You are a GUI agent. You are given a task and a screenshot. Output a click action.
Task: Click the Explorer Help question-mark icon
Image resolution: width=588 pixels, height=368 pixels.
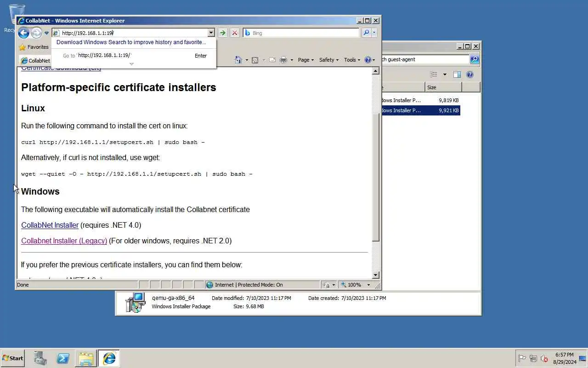[469, 75]
